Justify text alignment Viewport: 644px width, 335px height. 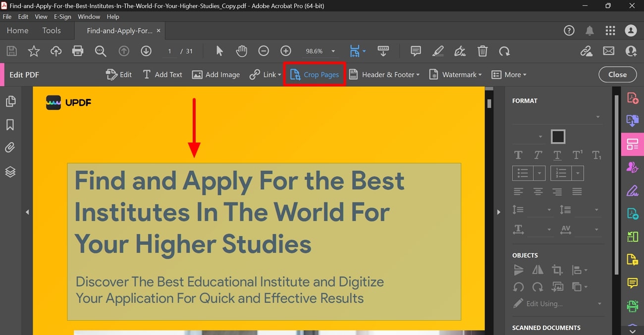[x=577, y=191]
